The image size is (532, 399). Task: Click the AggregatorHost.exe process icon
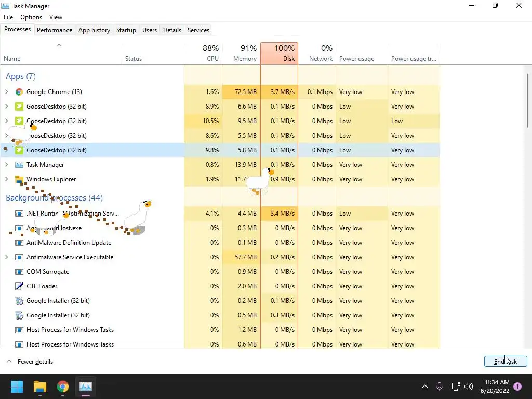tap(19, 228)
